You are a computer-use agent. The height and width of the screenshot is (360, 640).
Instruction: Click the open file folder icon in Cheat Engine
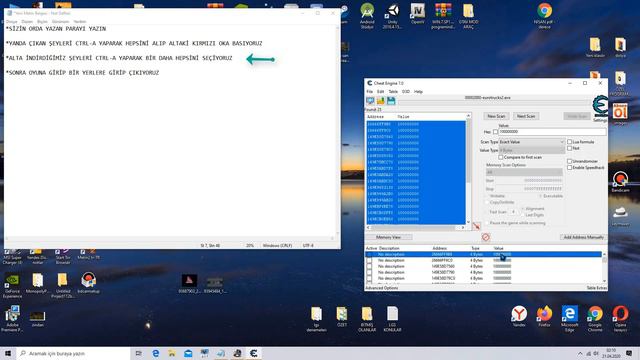(381, 101)
